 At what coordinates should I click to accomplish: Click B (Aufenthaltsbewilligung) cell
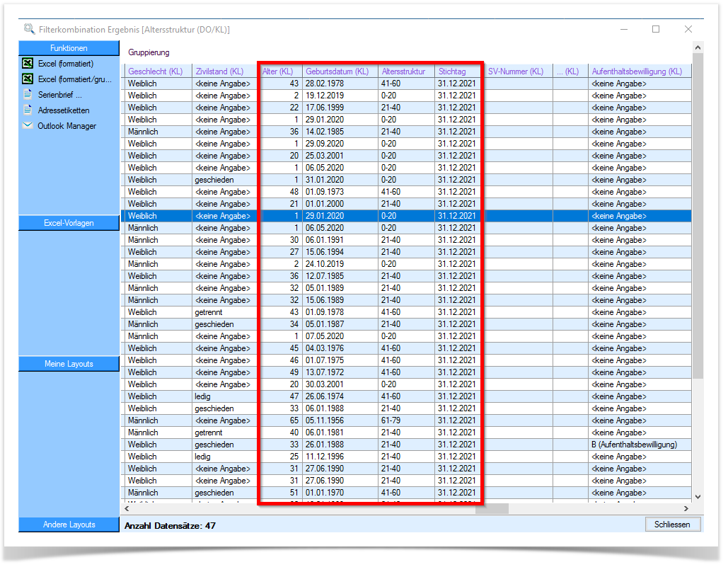click(640, 445)
